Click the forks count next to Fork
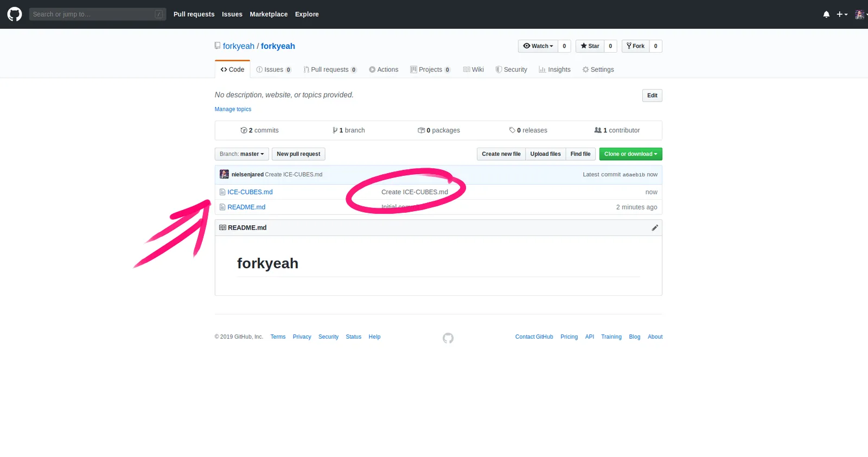This screenshot has height=457, width=868. coord(655,46)
